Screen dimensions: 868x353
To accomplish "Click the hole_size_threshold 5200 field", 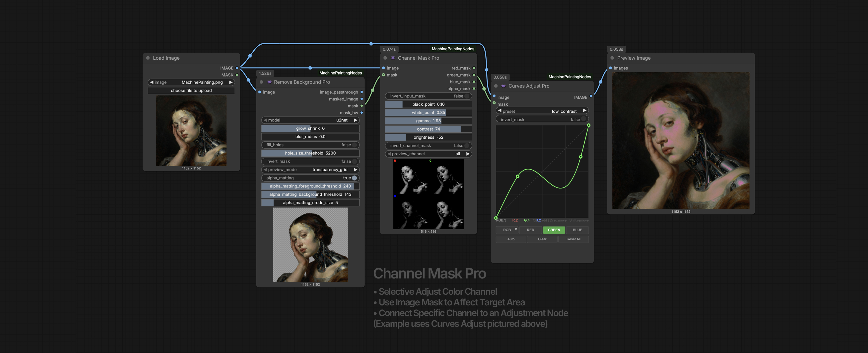I will [310, 153].
